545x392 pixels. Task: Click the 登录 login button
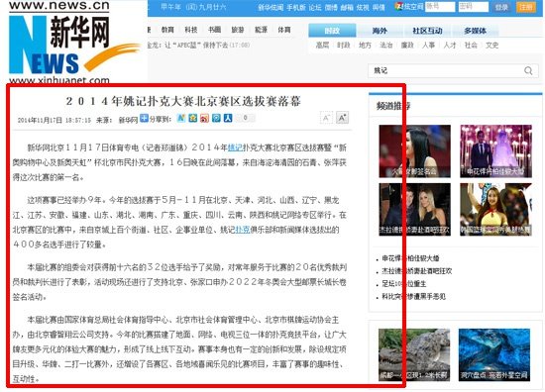[x=501, y=7]
